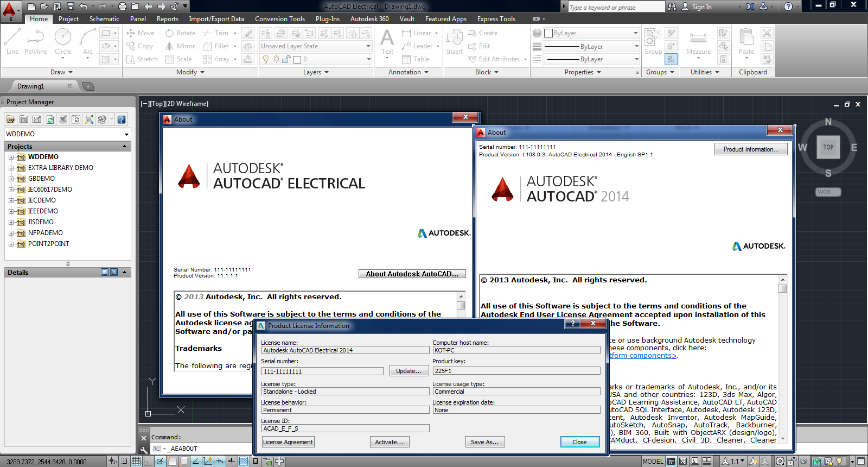Expand the Modify panel flyout
868x467 pixels.
[190, 72]
